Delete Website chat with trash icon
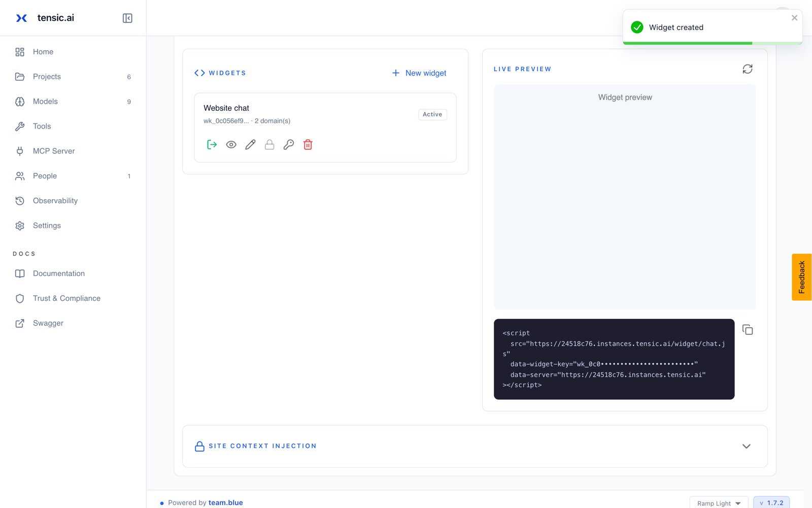 tap(308, 145)
